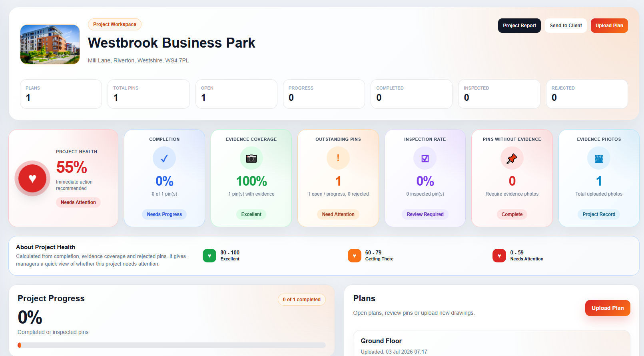Screen dimensions: 644x356
Task: Click the Evidence Photos picture icon
Action: 599,158
